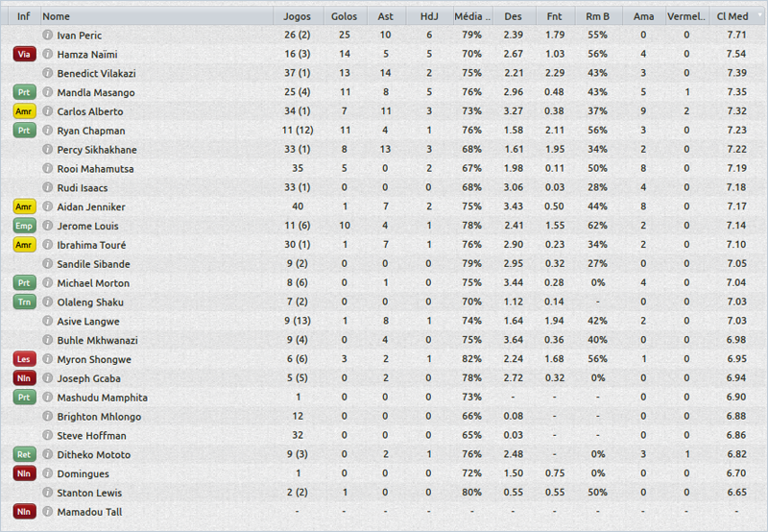The image size is (768, 532).
Task: Click the info icon beside Ivan Peric
Action: click(x=47, y=36)
